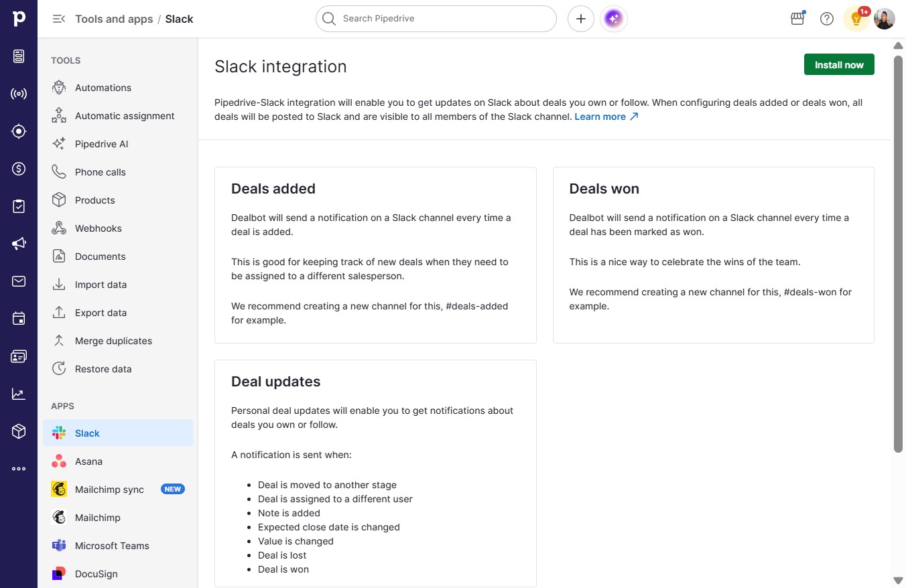Click the 'Deal is won' bullet

coord(283,569)
